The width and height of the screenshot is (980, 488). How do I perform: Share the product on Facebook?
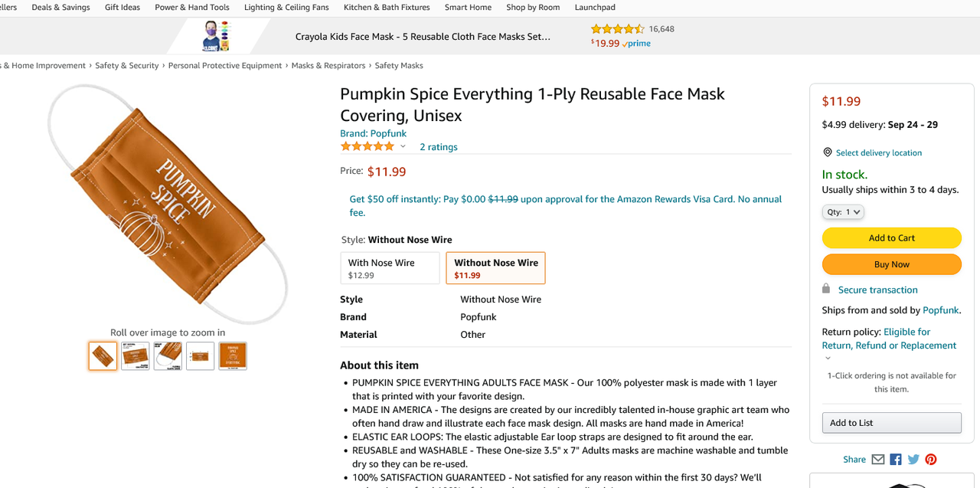tap(896, 460)
